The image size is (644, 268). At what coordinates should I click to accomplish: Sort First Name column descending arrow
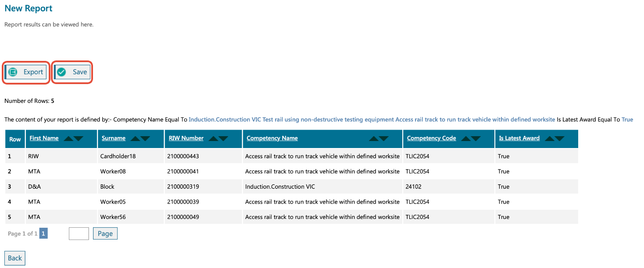tap(79, 139)
